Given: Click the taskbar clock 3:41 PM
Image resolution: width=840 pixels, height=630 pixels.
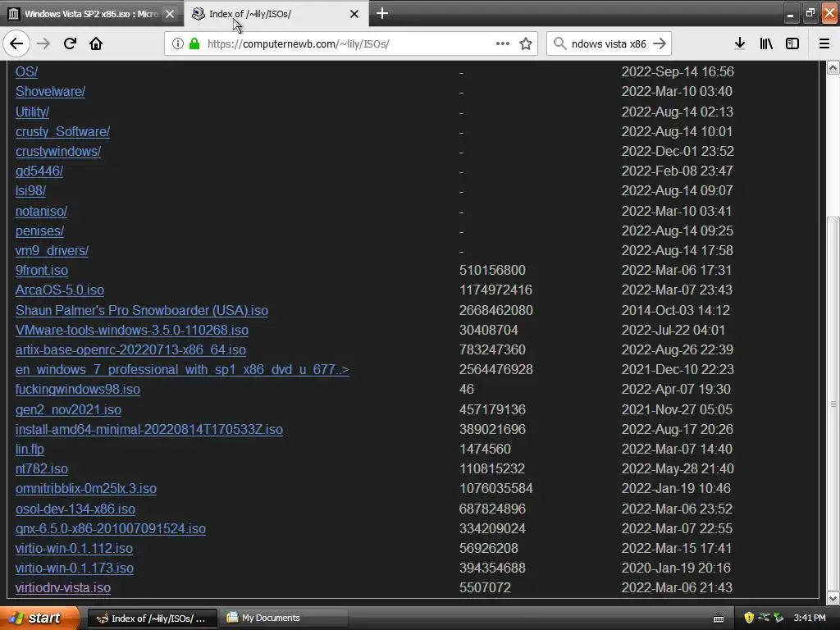Looking at the screenshot, I should [x=810, y=619].
